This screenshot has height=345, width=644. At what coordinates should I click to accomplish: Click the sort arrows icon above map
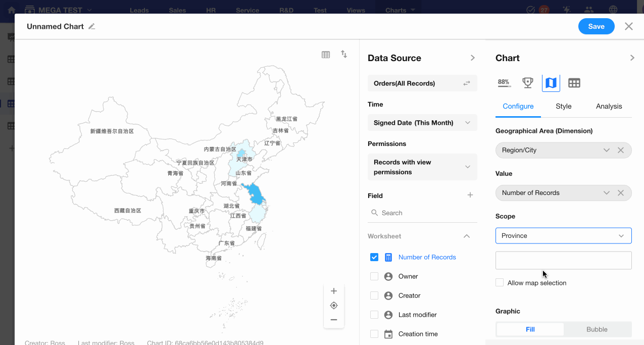[344, 54]
